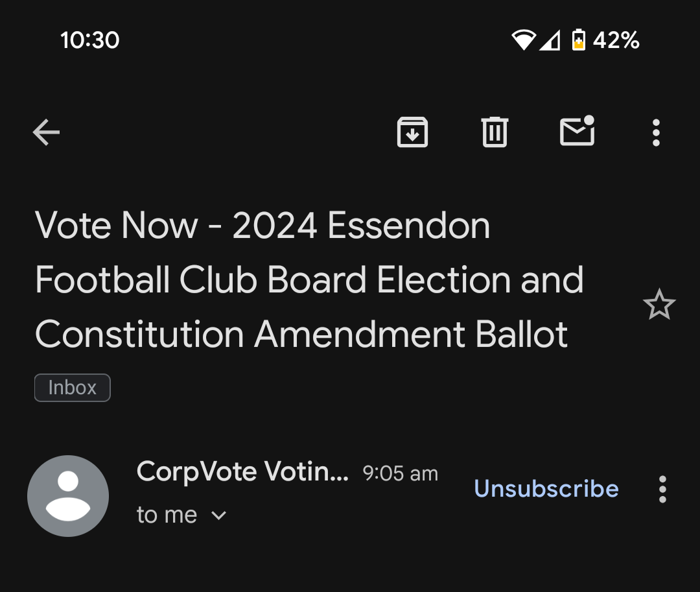This screenshot has height=592, width=700.
Task: Tap the 42% battery percentage text
Action: [616, 40]
